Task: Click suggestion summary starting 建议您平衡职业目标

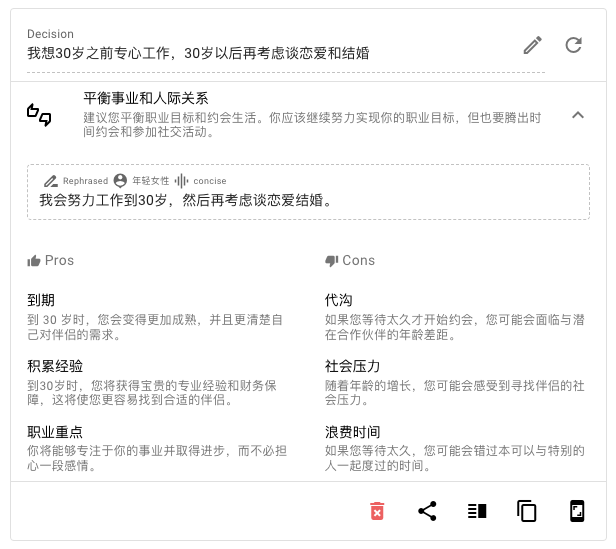Action: pos(312,125)
